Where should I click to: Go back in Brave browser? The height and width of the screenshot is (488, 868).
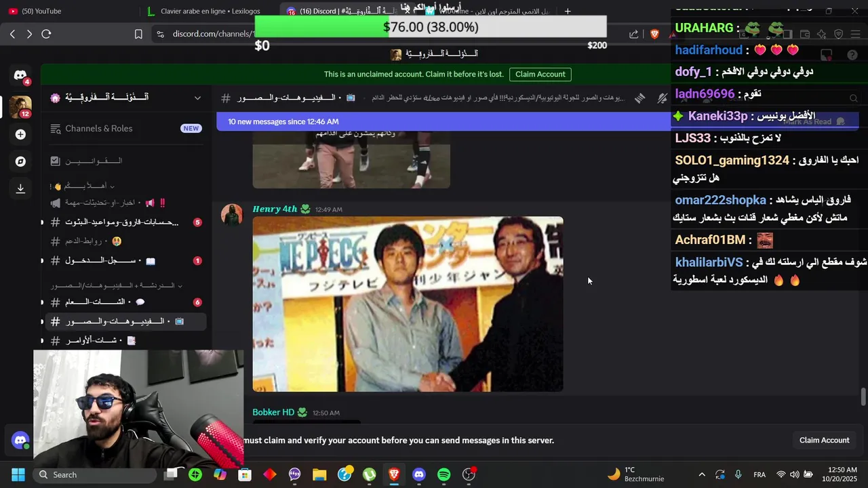click(x=12, y=34)
